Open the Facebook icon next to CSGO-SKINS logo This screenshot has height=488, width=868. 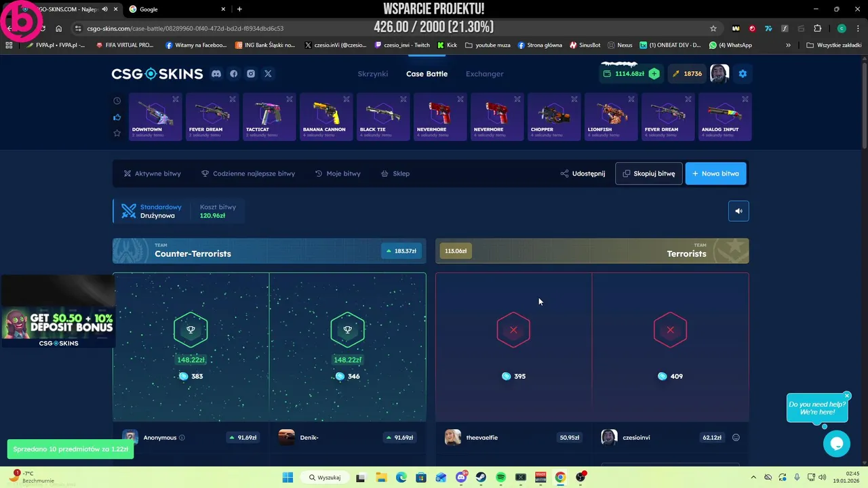click(x=234, y=74)
